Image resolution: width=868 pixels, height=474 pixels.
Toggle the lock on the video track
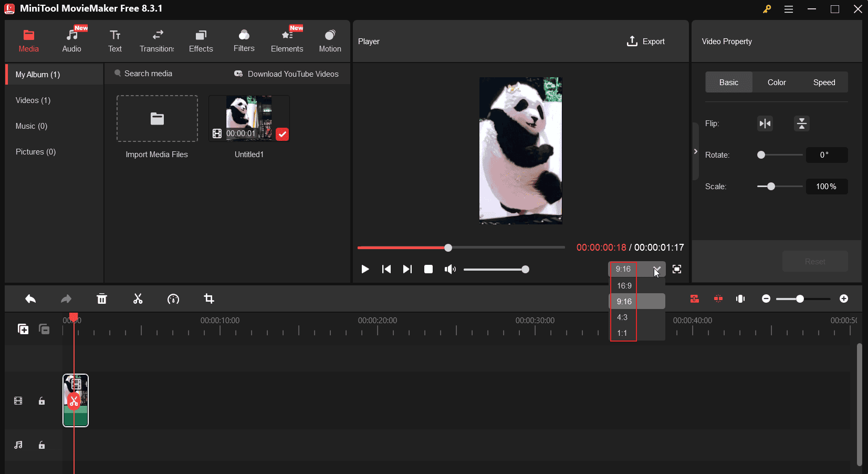point(41,400)
